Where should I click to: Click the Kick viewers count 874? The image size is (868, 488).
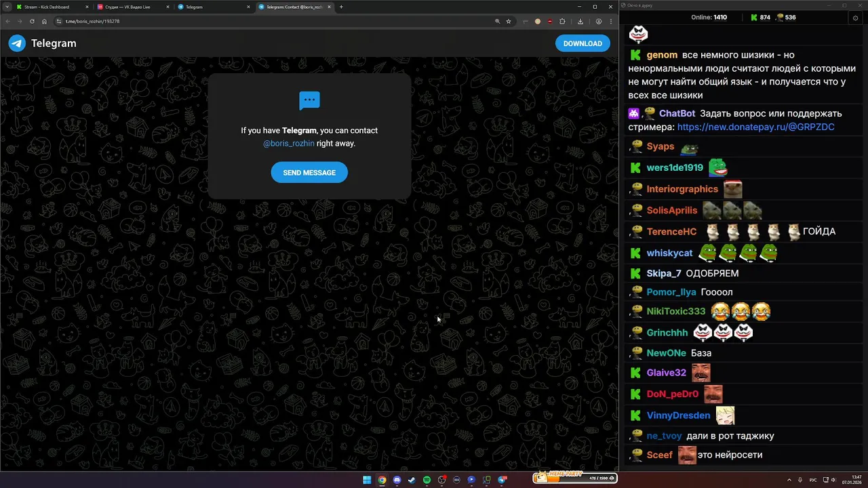pyautogui.click(x=759, y=18)
